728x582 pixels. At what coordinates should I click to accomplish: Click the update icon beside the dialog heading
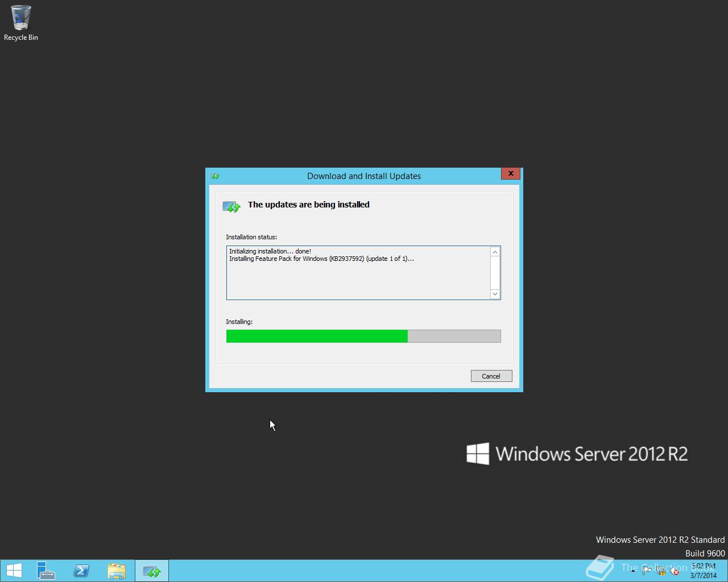pyautogui.click(x=231, y=207)
